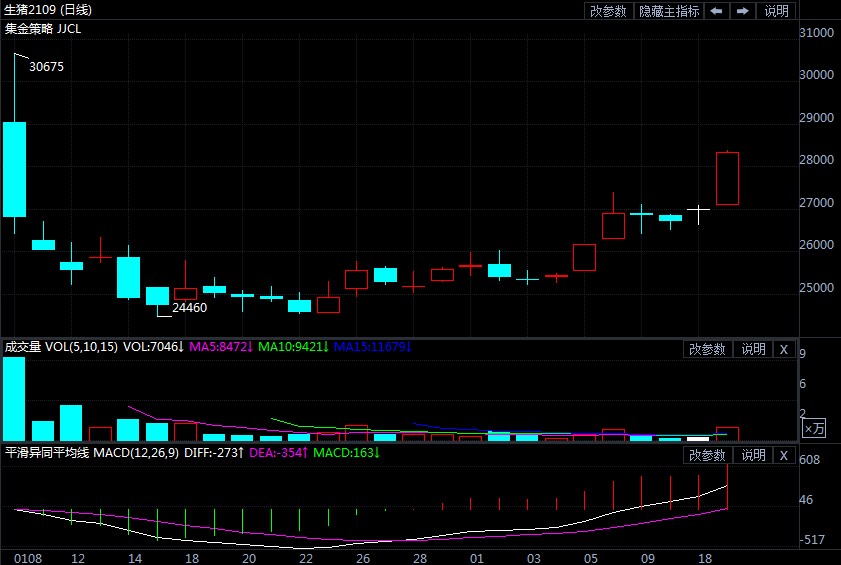Close the MACD indicator panel
Image resolution: width=841 pixels, height=565 pixels.
point(784,455)
